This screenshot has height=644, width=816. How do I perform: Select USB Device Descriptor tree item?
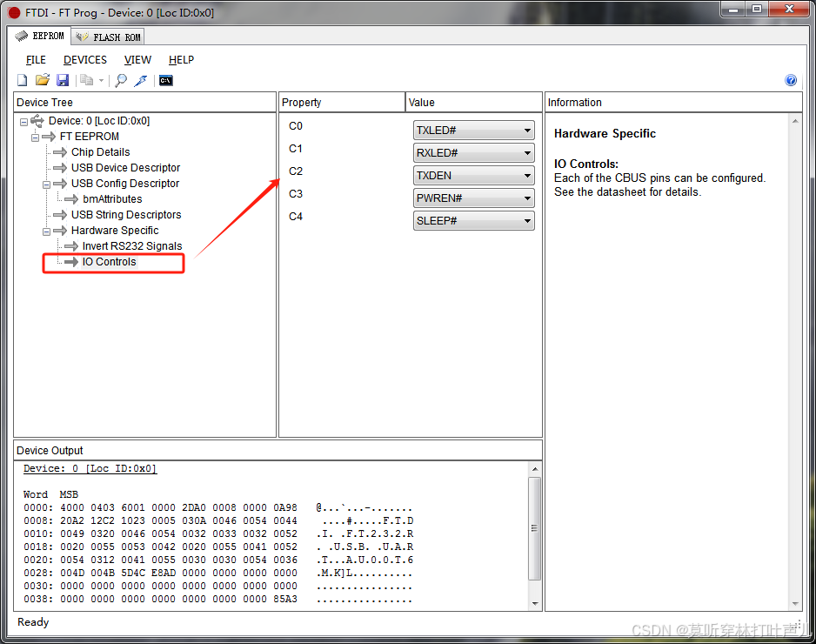click(x=125, y=168)
